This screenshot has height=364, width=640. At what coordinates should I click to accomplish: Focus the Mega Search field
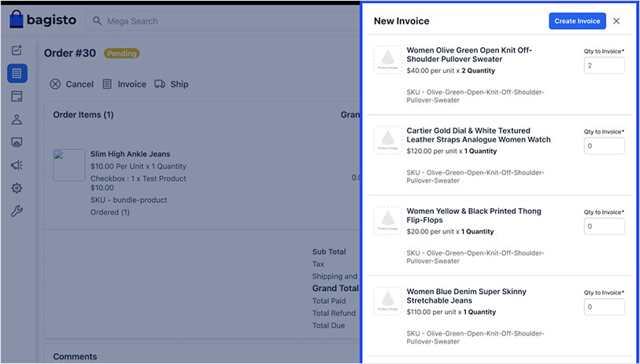click(x=223, y=20)
